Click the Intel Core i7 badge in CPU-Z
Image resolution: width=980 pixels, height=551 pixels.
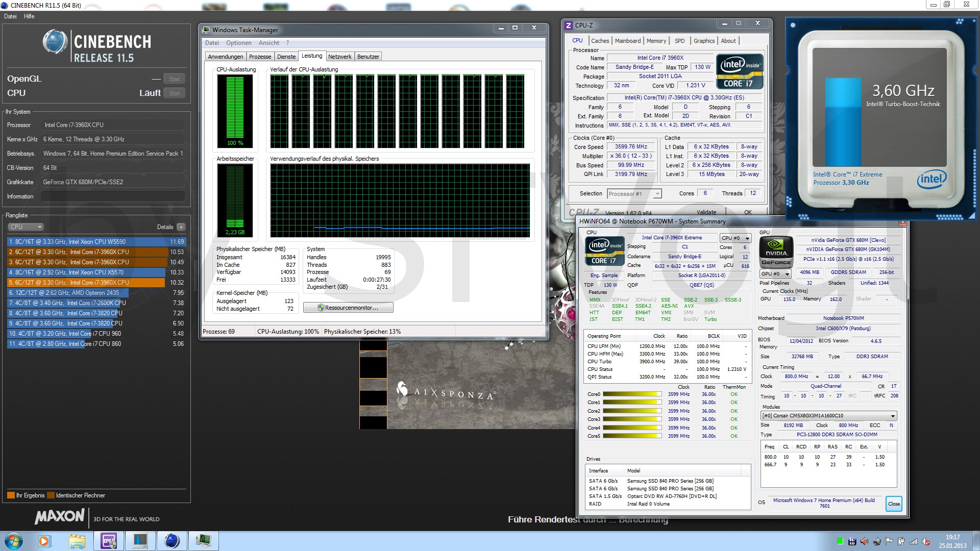[739, 71]
